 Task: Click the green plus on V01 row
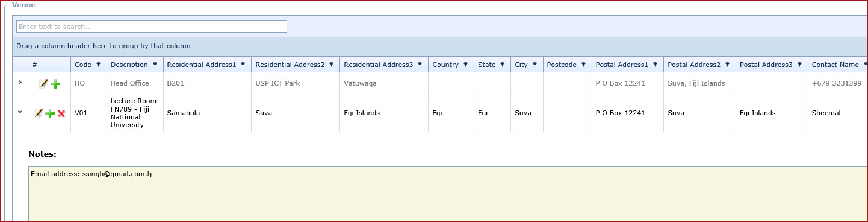(x=50, y=113)
